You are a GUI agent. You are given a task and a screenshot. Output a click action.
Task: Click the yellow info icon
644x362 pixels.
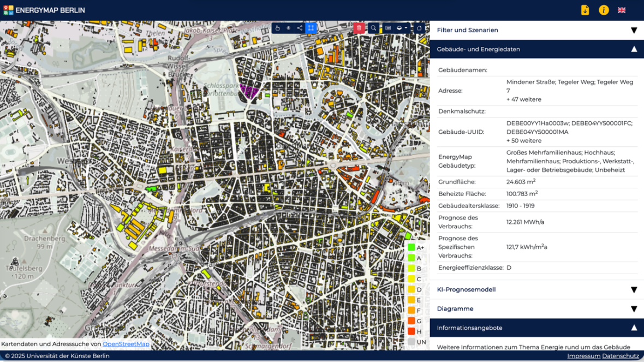(x=603, y=9)
